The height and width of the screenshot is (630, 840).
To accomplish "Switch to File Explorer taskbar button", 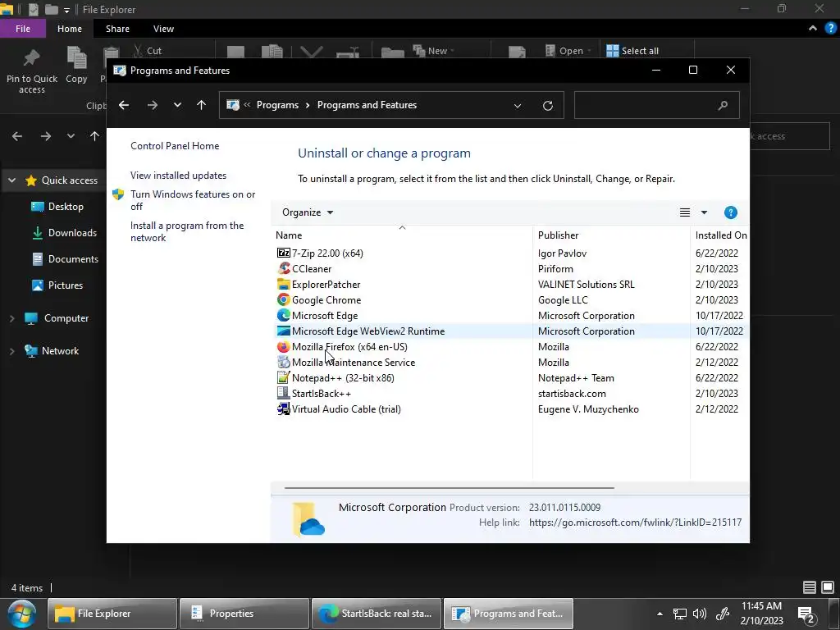I will (112, 614).
